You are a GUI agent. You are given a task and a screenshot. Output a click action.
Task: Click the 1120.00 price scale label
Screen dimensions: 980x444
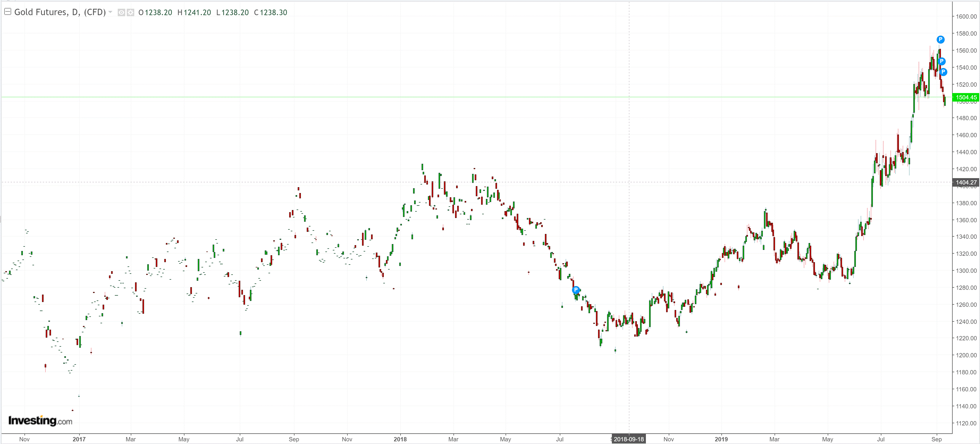pyautogui.click(x=966, y=423)
